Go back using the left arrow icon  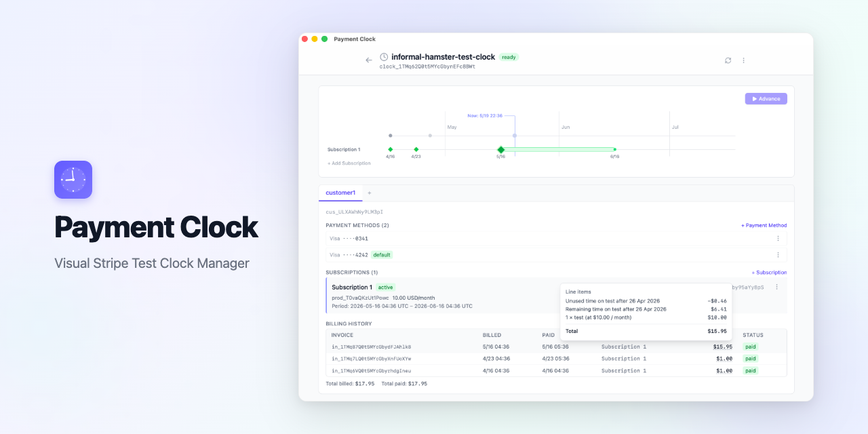[x=369, y=60]
